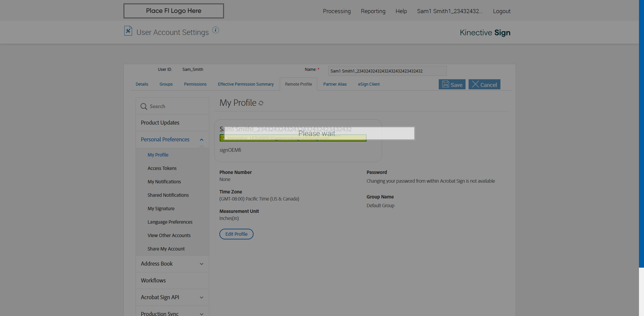Switch to the Groups tab
This screenshot has width=644, height=316.
click(166, 84)
